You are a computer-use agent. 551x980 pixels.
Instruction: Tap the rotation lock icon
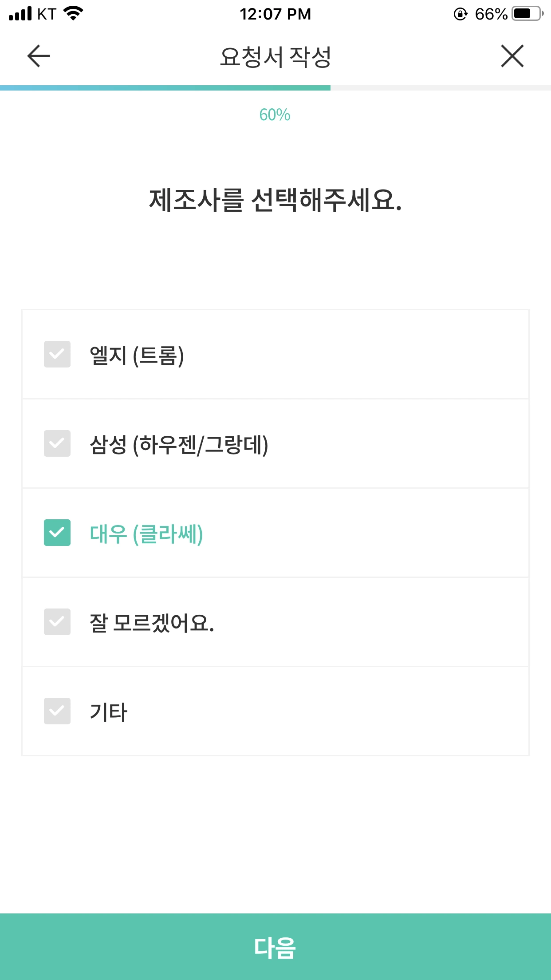pos(460,14)
